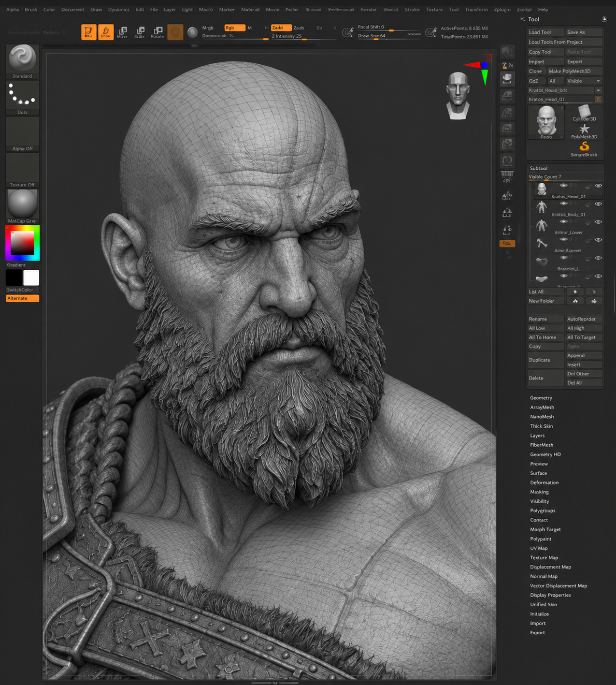The width and height of the screenshot is (616, 685).
Task: Select the Cylinder3D tool thumbnail
Action: coord(584,113)
